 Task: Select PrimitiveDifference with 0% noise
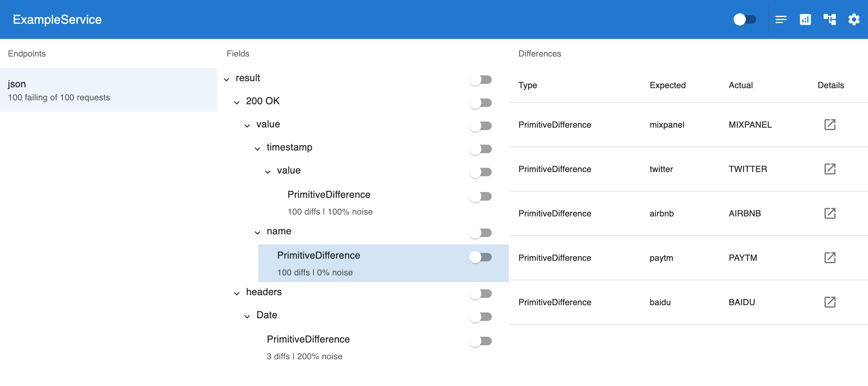tap(383, 263)
